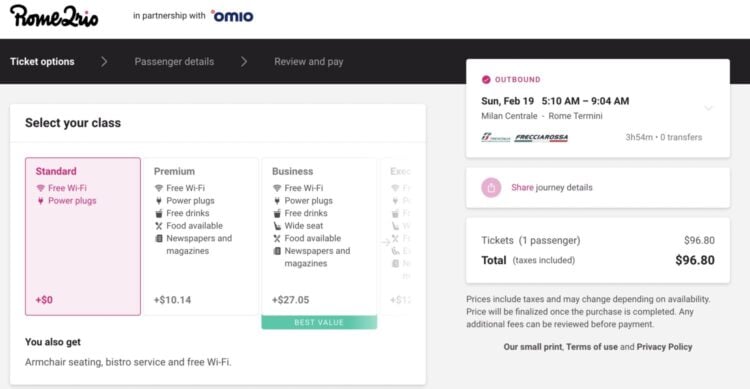Open the Terms of use link
Viewport: 750px width, 389px height.
pos(592,347)
